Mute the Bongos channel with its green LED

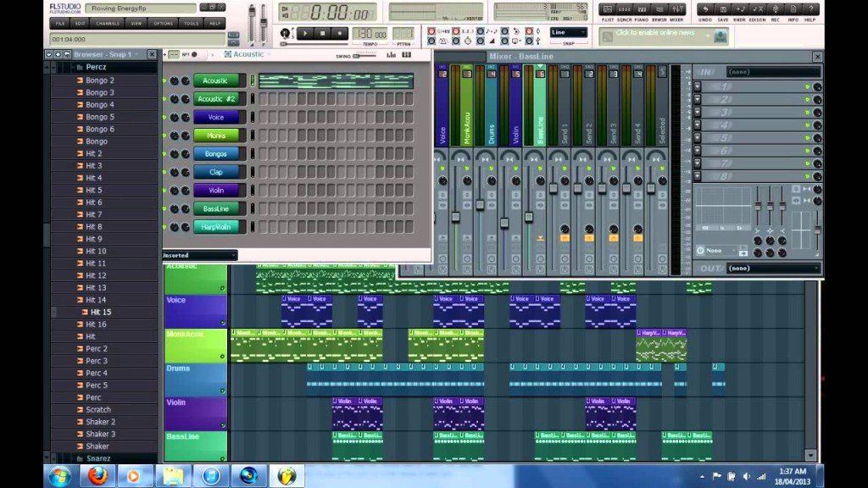coord(164,154)
